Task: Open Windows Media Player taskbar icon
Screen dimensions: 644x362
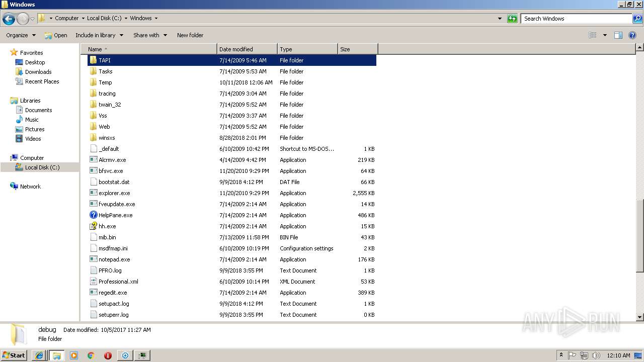Action: (x=74, y=355)
